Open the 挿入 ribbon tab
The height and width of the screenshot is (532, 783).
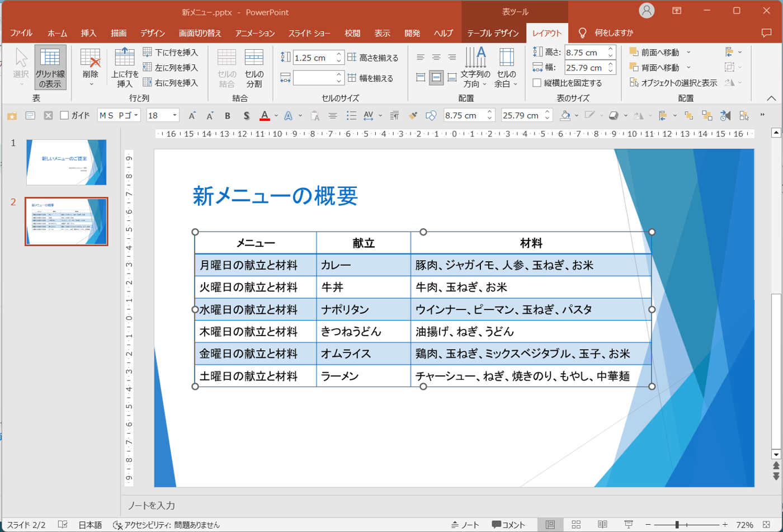pos(88,33)
